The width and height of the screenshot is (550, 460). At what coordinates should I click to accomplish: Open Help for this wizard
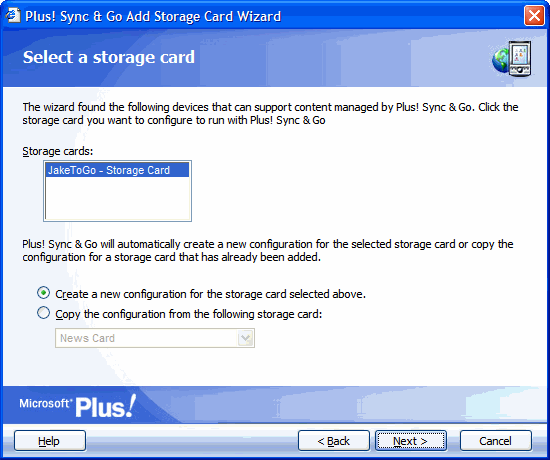pos(50,441)
